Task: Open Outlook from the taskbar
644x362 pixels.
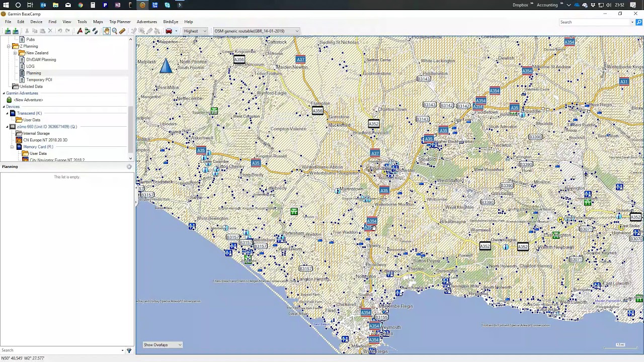Action: [x=43, y=5]
